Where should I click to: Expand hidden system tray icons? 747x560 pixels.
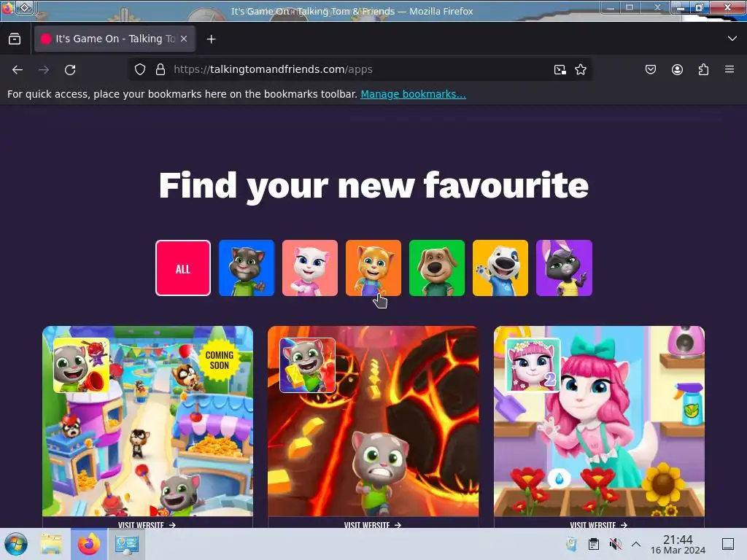pyautogui.click(x=636, y=544)
